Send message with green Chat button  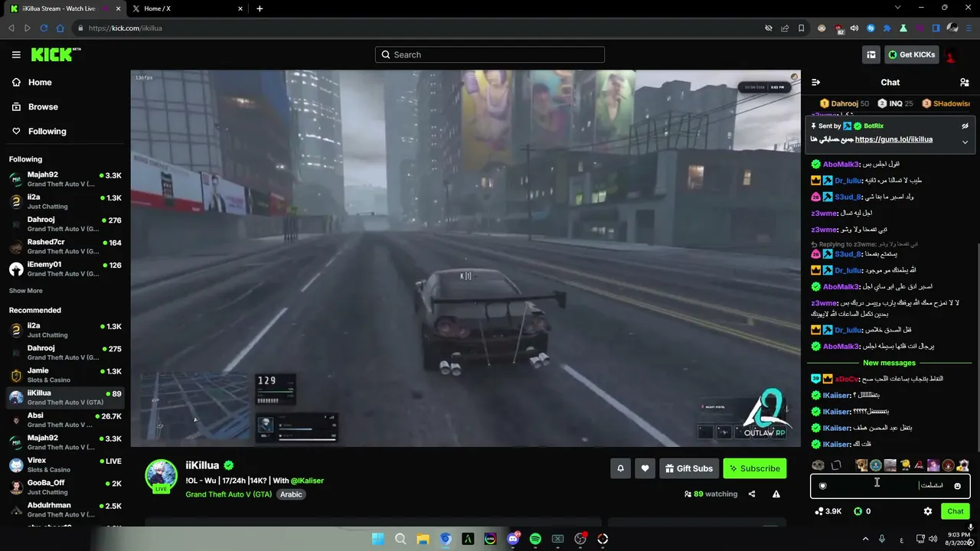pos(955,511)
